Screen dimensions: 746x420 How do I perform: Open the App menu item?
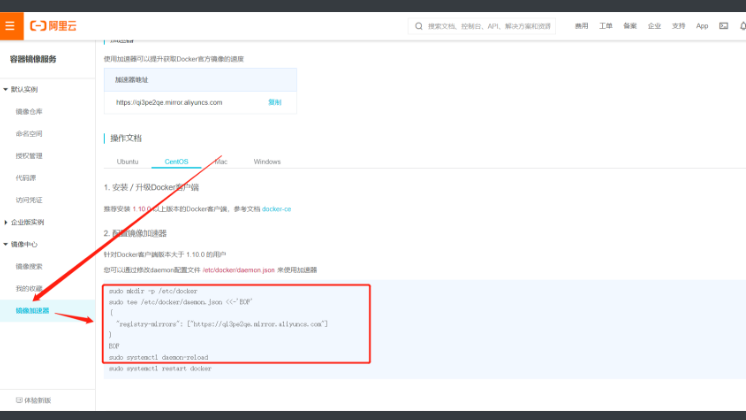[x=702, y=26]
